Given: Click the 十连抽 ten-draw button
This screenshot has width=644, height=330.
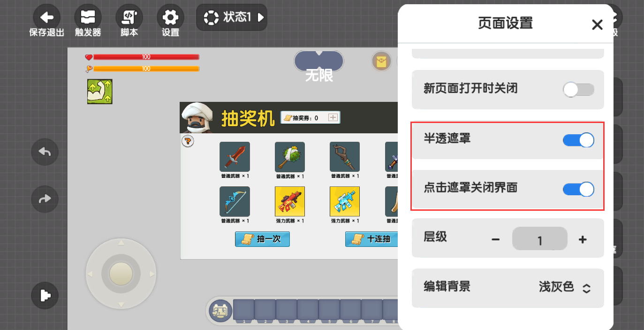Looking at the screenshot, I should [x=371, y=239].
